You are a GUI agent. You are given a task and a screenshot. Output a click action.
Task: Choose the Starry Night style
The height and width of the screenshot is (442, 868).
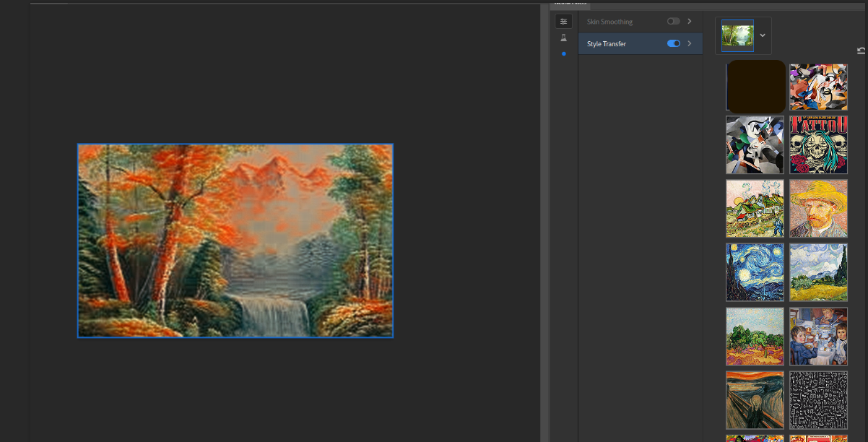pyautogui.click(x=755, y=272)
